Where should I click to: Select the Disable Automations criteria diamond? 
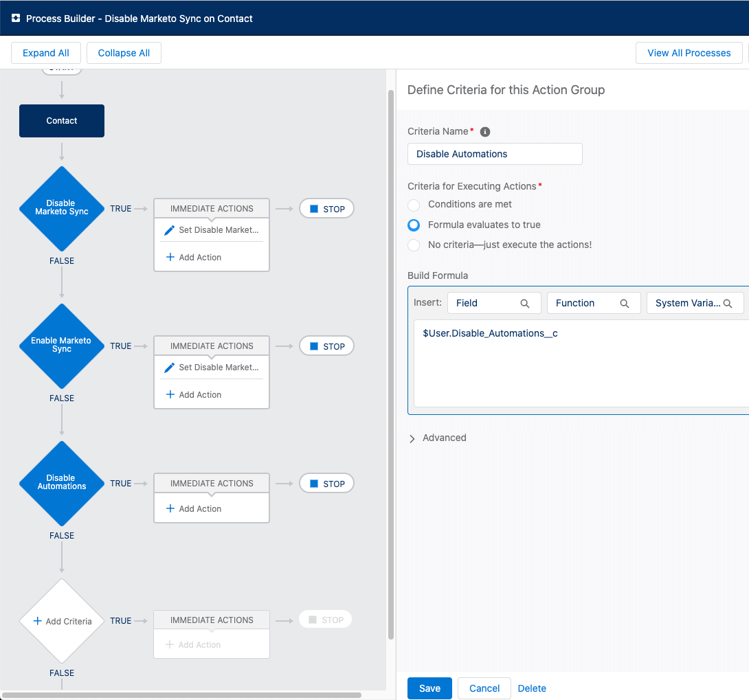pos(62,483)
